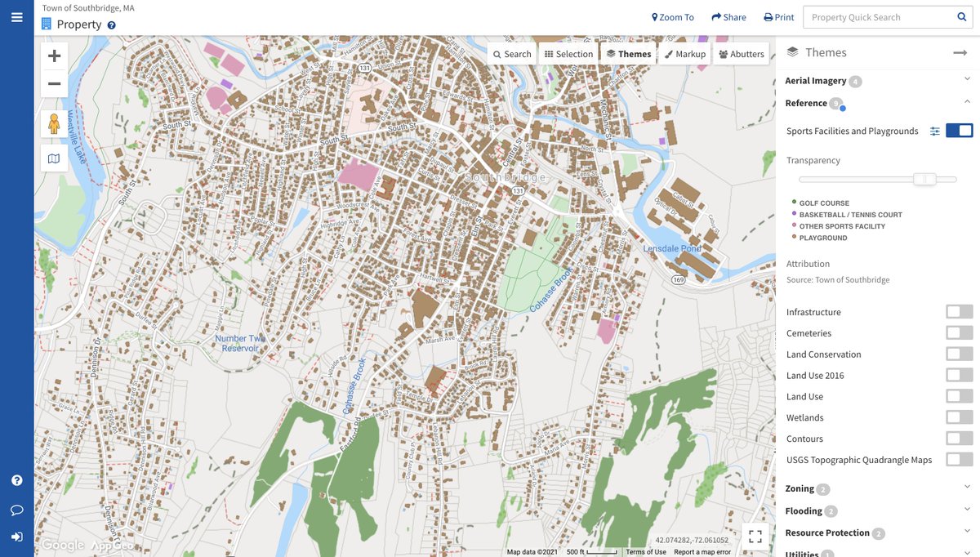Open layer settings for Sports Facilities
The image size is (980, 557).
tap(935, 131)
